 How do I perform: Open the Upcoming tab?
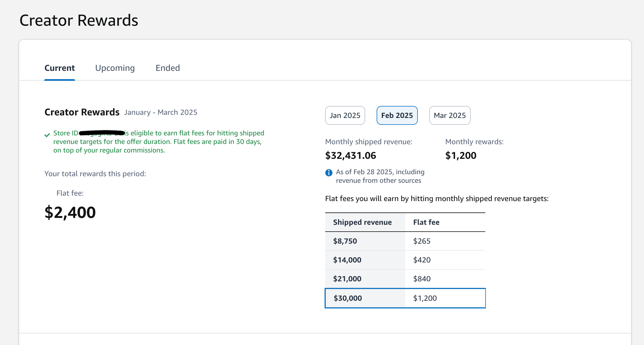(115, 68)
